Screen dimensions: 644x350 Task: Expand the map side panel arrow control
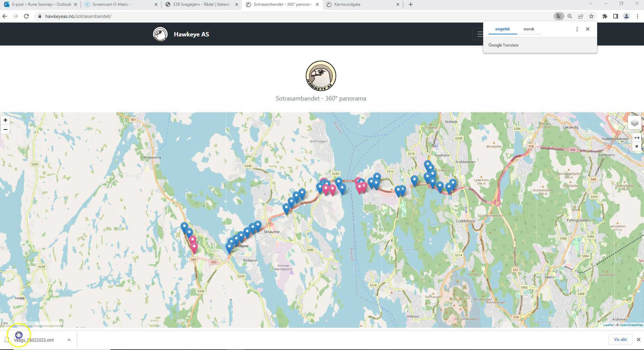click(637, 137)
